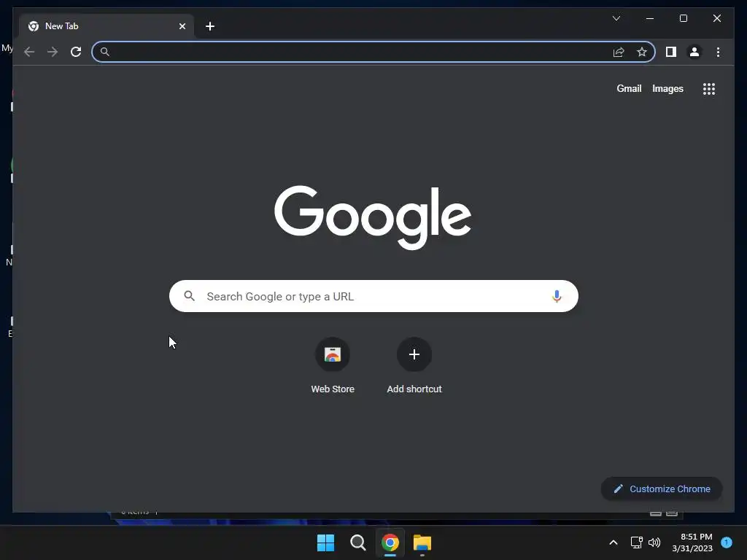Open Gmail link
Image resolution: width=747 pixels, height=560 pixels.
tap(629, 88)
